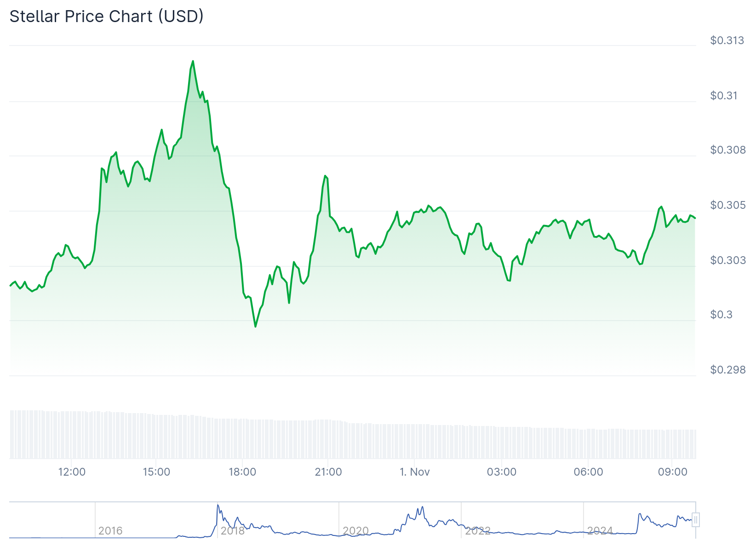Click the lowest dip of the price line

256,326
